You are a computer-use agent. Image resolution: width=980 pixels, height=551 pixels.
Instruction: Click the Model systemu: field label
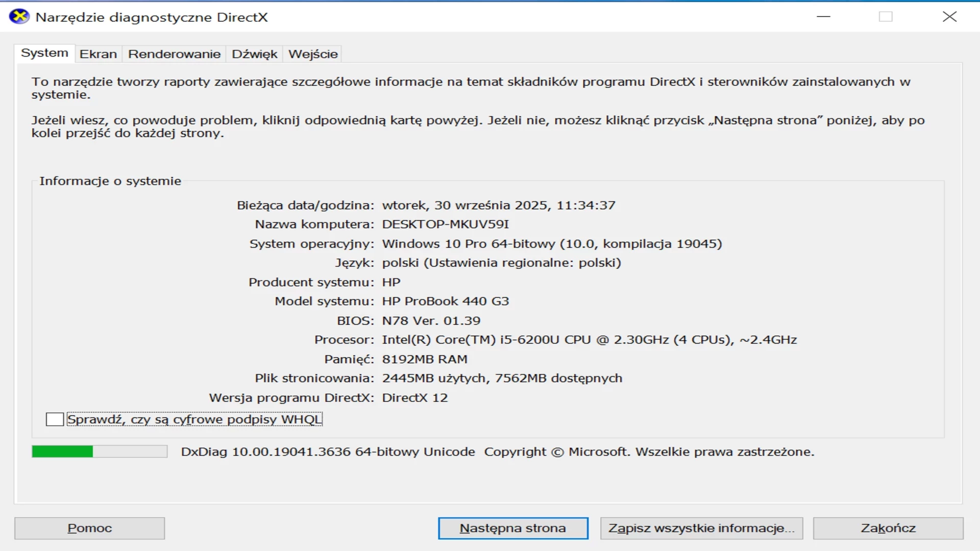coord(325,302)
